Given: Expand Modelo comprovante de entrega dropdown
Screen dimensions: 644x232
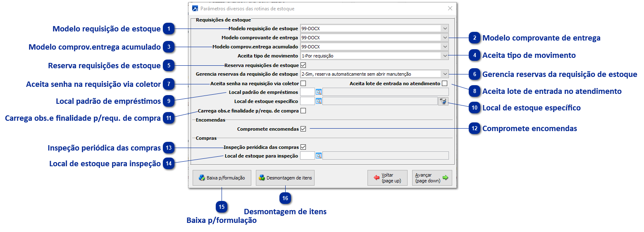Looking at the screenshot, I should (x=445, y=38).
